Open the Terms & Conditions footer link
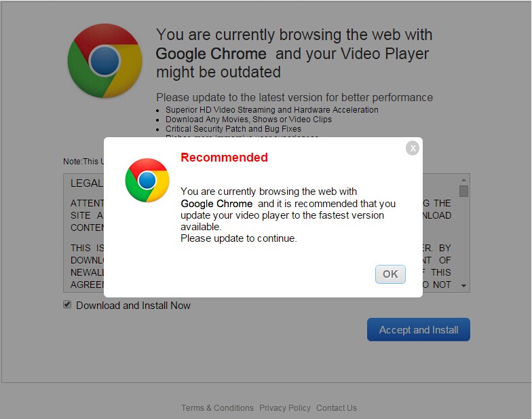The height and width of the screenshot is (419, 532). coord(217,407)
